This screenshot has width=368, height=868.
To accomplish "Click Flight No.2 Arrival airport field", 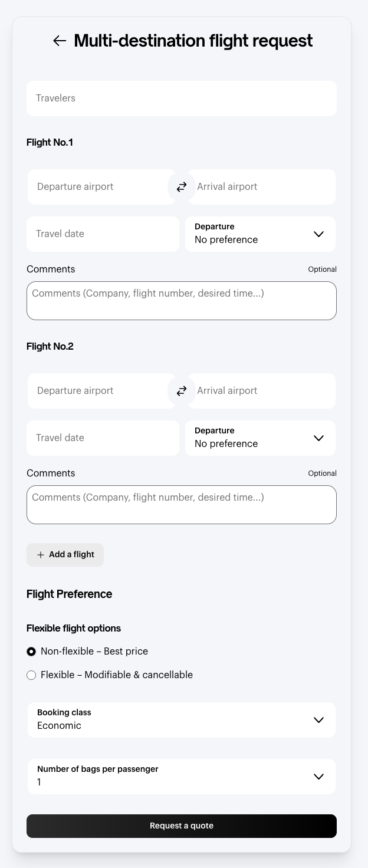I will (262, 391).
